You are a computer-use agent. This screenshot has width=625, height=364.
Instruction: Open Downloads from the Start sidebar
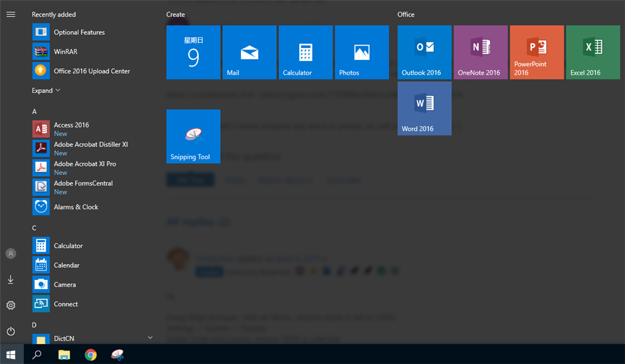[11, 280]
